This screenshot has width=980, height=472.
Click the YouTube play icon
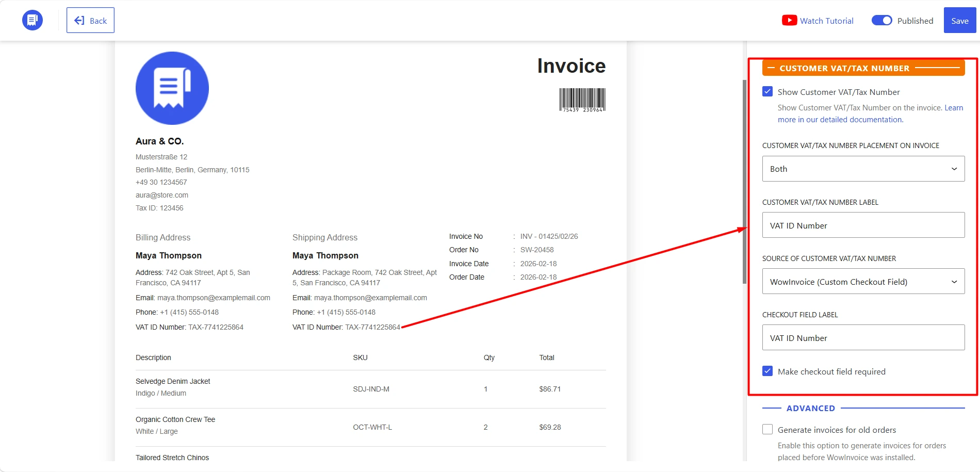coord(789,21)
